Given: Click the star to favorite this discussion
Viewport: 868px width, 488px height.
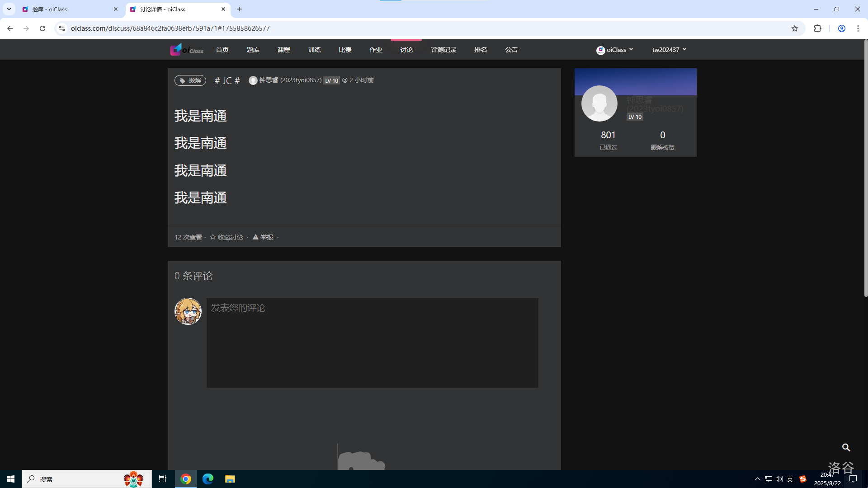Looking at the screenshot, I should click(212, 237).
